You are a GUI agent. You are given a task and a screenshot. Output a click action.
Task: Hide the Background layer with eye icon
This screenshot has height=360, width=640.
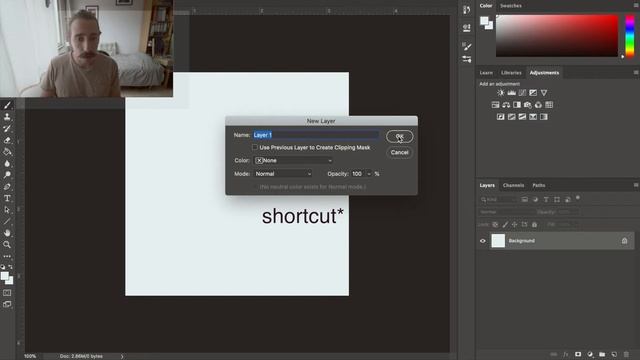[482, 241]
